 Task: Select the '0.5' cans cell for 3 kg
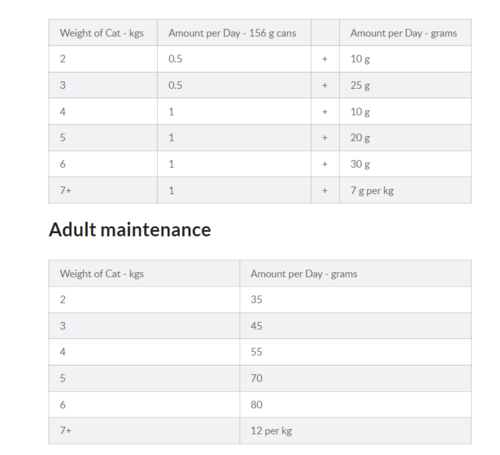click(x=234, y=85)
